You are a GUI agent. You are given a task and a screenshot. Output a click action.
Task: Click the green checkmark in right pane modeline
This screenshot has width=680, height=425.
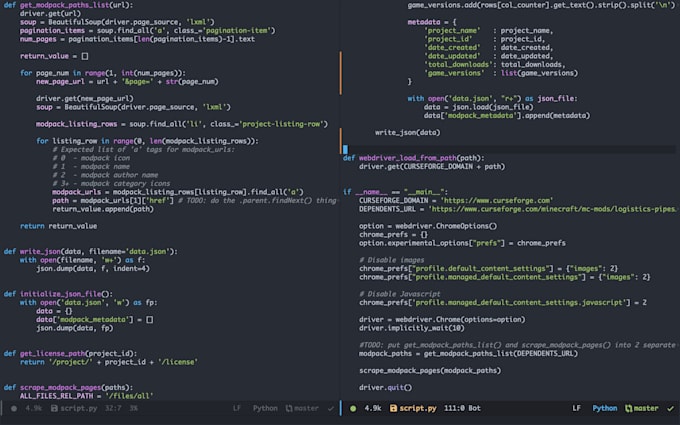coord(668,408)
